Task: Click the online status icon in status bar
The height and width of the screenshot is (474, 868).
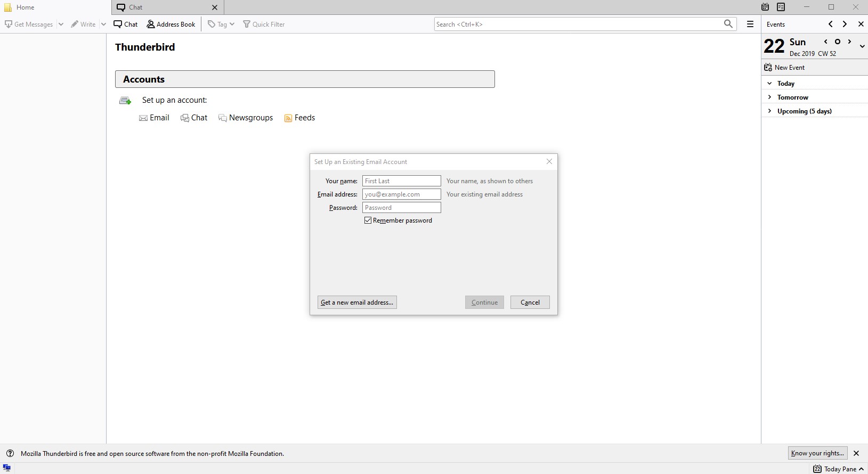Action: pos(7,468)
